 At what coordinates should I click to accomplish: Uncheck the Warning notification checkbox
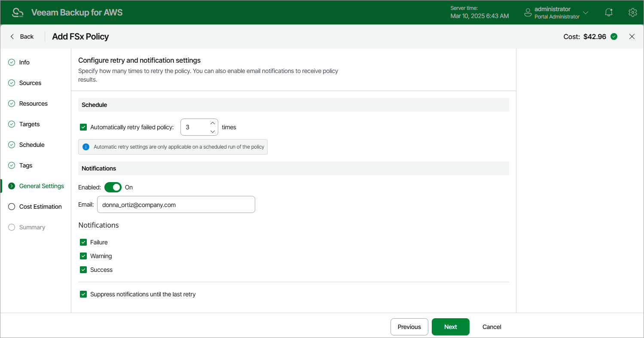[x=83, y=256]
